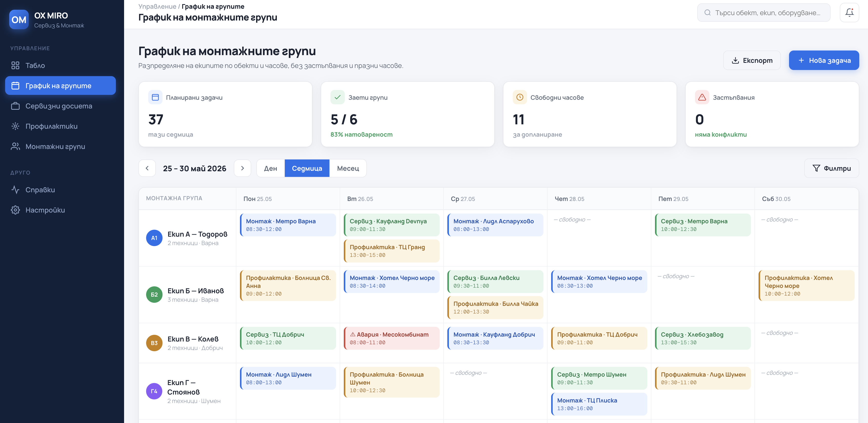Screen dimensions: 868x423
Task: Click Екип Б — Иванов team name
Action: pyautogui.click(x=196, y=290)
